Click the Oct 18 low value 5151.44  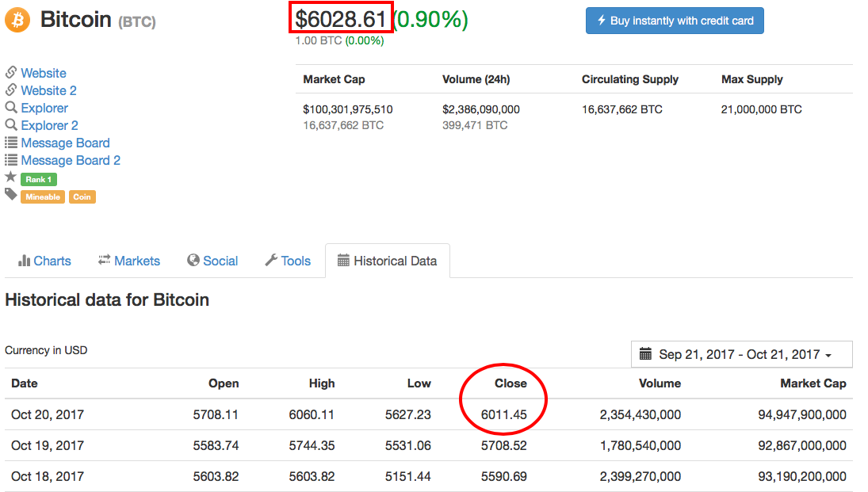pyautogui.click(x=408, y=476)
